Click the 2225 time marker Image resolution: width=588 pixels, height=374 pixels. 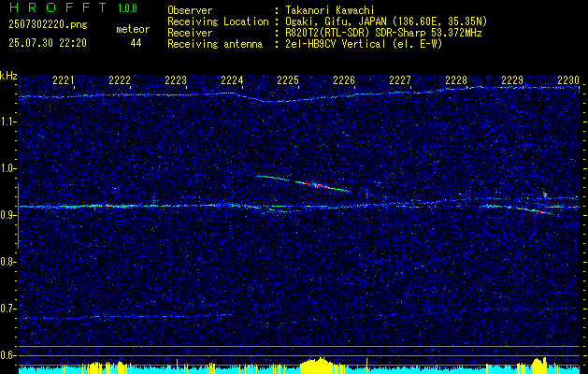click(x=288, y=80)
